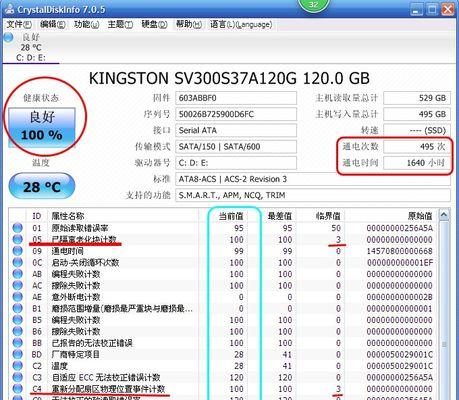Click the power on hours 1640 小时
Screen dimensions: 459x400
(417, 163)
